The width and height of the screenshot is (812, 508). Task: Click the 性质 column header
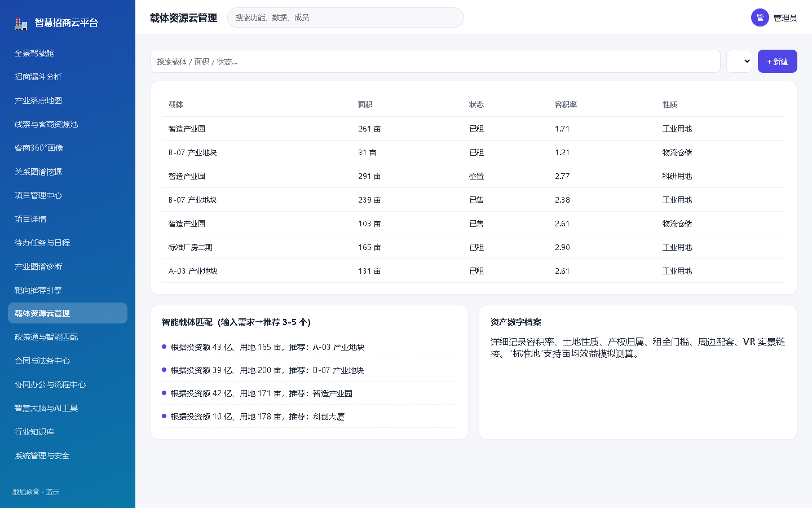669,104
